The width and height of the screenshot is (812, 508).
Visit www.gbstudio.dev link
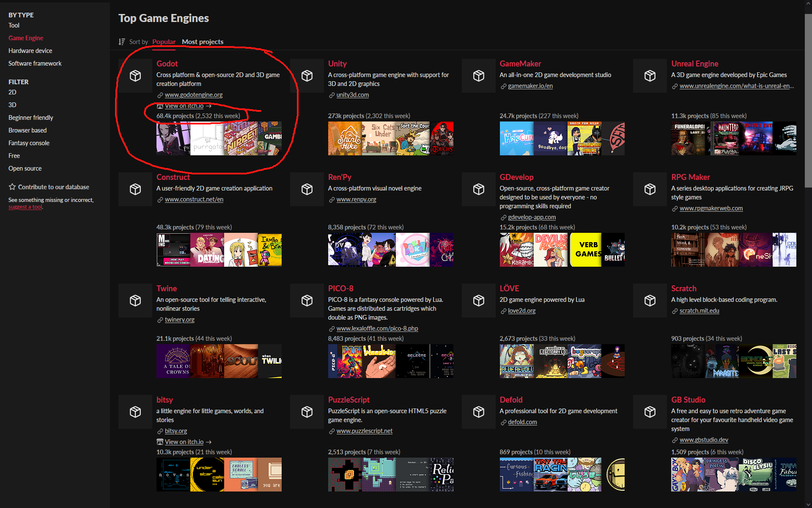704,440
